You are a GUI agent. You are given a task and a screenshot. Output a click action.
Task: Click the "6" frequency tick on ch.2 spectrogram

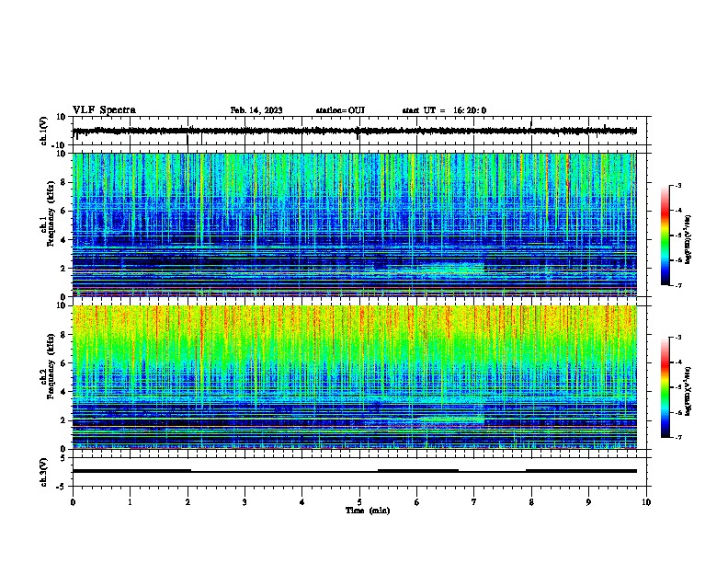63,363
